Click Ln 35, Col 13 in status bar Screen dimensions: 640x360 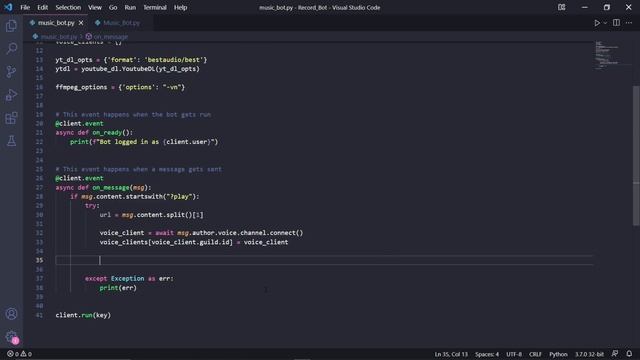click(x=451, y=354)
